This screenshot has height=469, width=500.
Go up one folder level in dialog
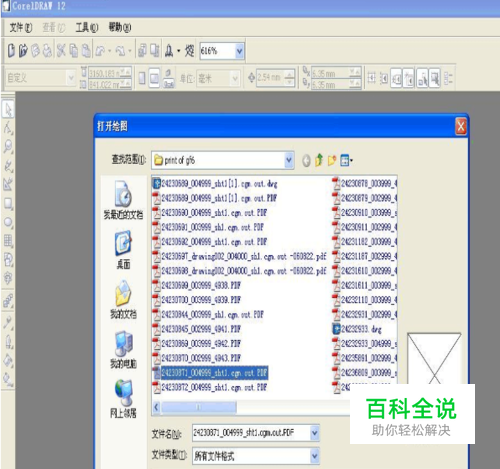point(319,160)
